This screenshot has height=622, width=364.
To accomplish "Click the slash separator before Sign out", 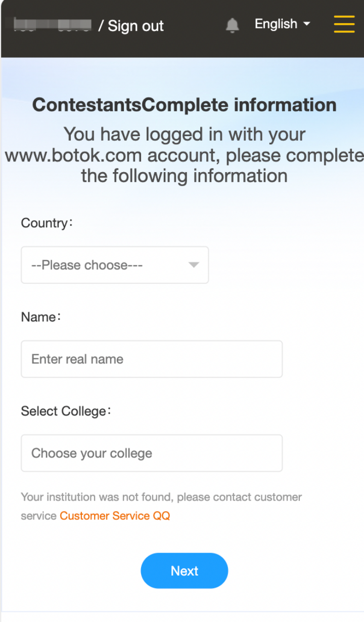I will [x=101, y=26].
